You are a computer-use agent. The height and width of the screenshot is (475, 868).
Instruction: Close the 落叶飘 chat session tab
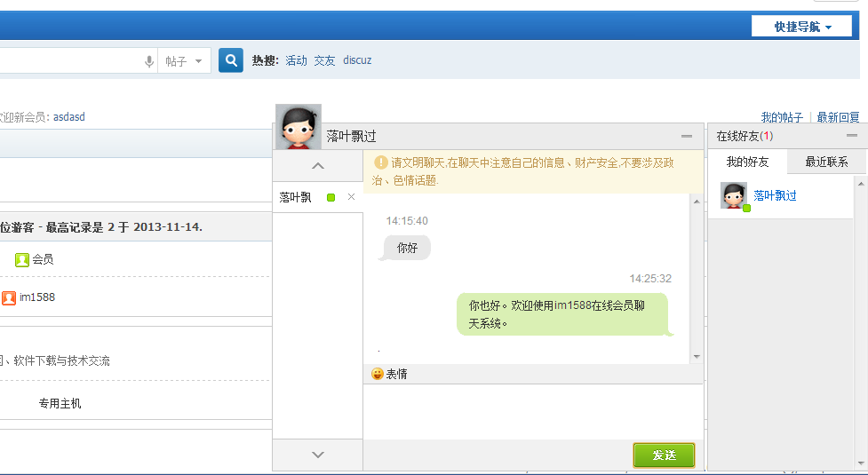(351, 197)
